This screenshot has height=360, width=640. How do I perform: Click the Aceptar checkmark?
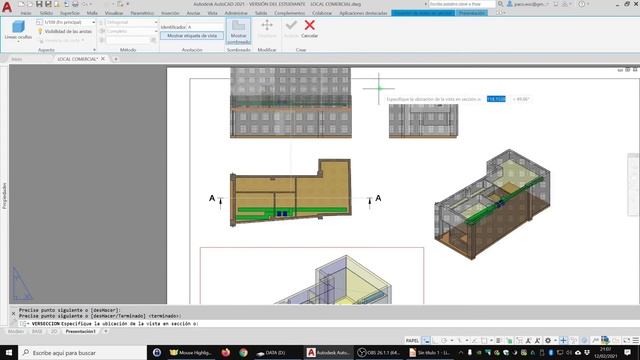click(x=291, y=25)
